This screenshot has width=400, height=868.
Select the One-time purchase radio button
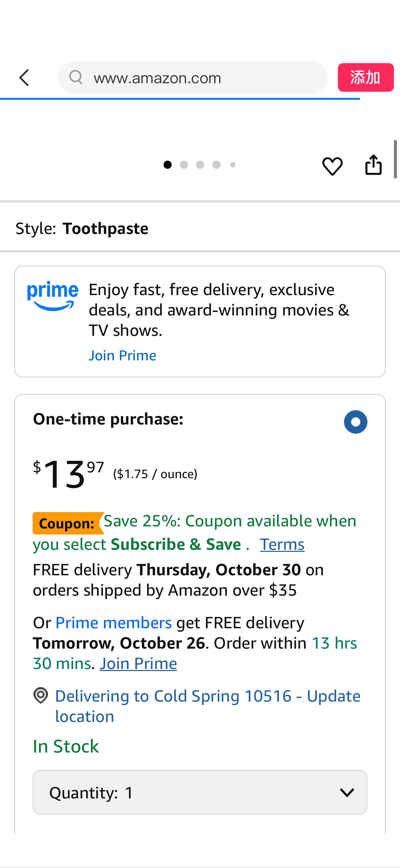[x=355, y=422]
